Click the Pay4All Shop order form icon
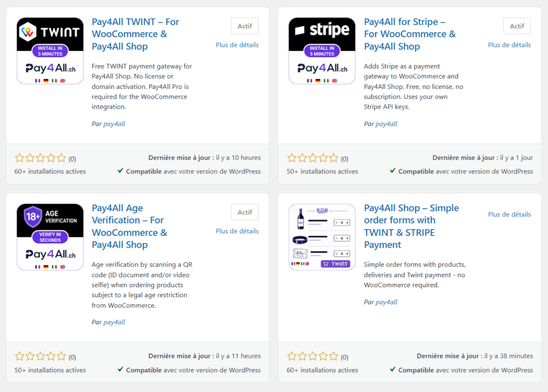Viewport: 548px width, 392px height. [x=322, y=237]
